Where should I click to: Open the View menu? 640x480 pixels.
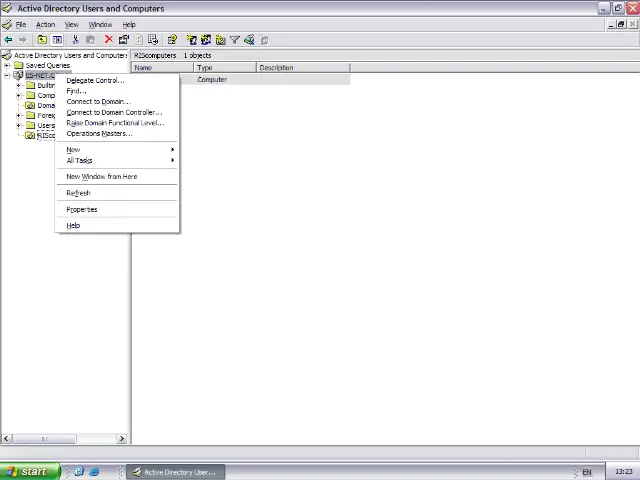(x=71, y=24)
